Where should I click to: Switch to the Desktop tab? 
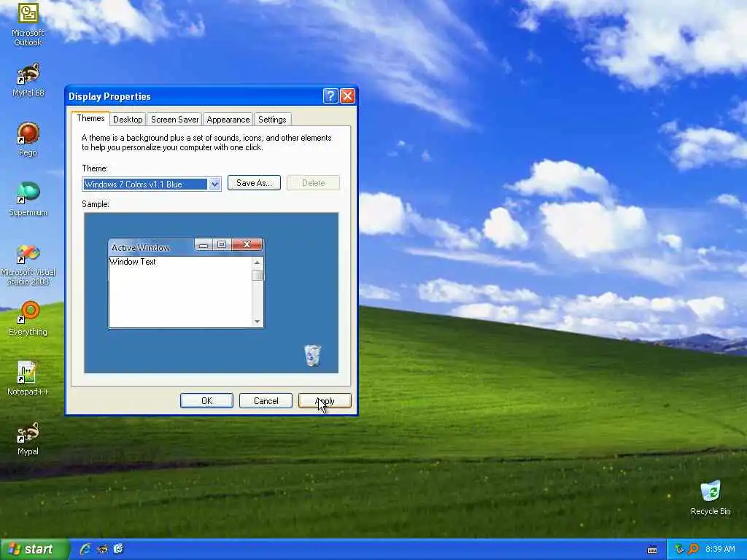128,120
